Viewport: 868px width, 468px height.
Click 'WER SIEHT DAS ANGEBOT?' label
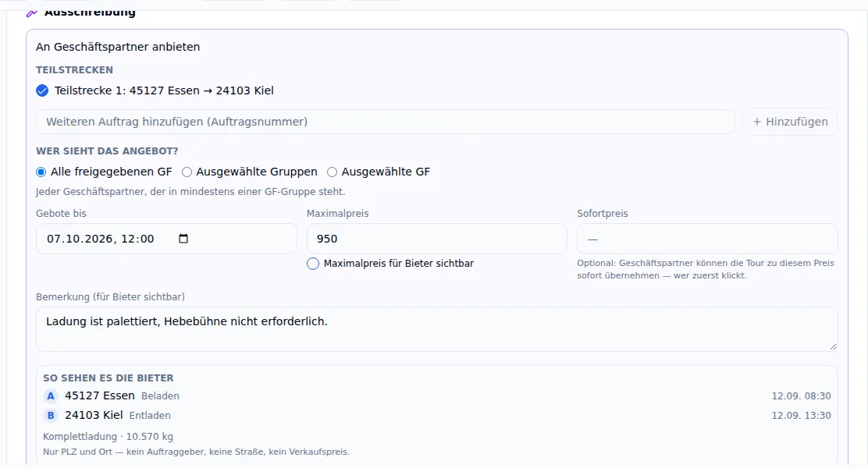click(107, 151)
